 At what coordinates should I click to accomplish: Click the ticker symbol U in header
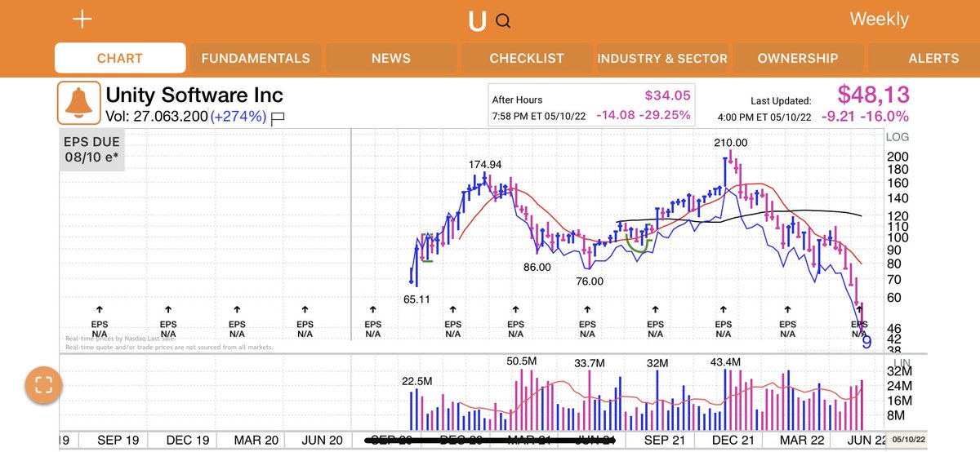pyautogui.click(x=477, y=21)
